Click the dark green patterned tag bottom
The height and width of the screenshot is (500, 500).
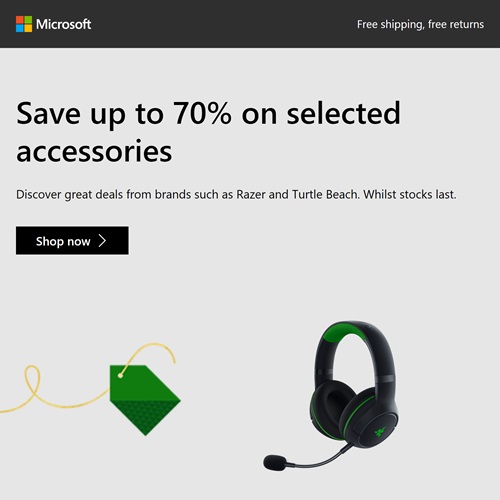pyautogui.click(x=145, y=417)
